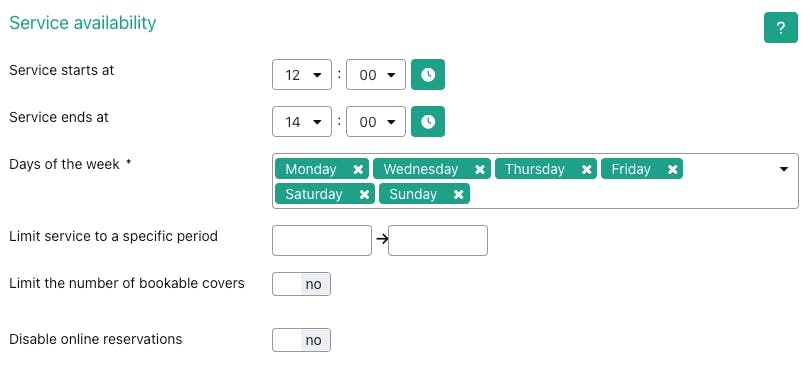Click clock icon beside service start time
The height and width of the screenshot is (366, 810).
pyautogui.click(x=428, y=75)
